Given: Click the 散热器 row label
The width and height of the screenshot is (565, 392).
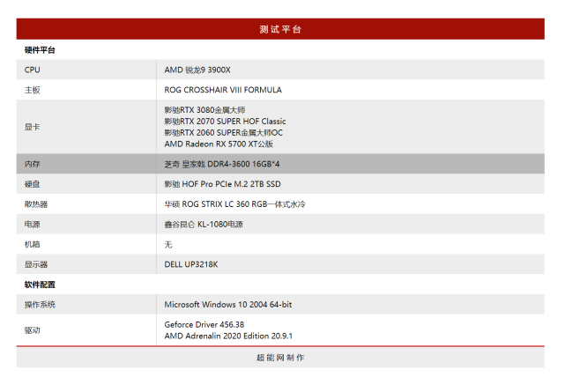Looking at the screenshot, I should 36,204.
